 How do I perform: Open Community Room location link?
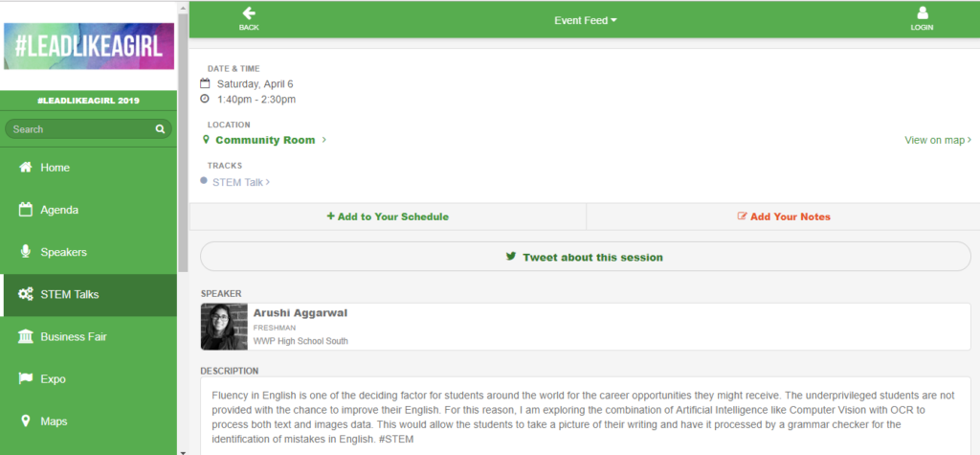click(265, 140)
